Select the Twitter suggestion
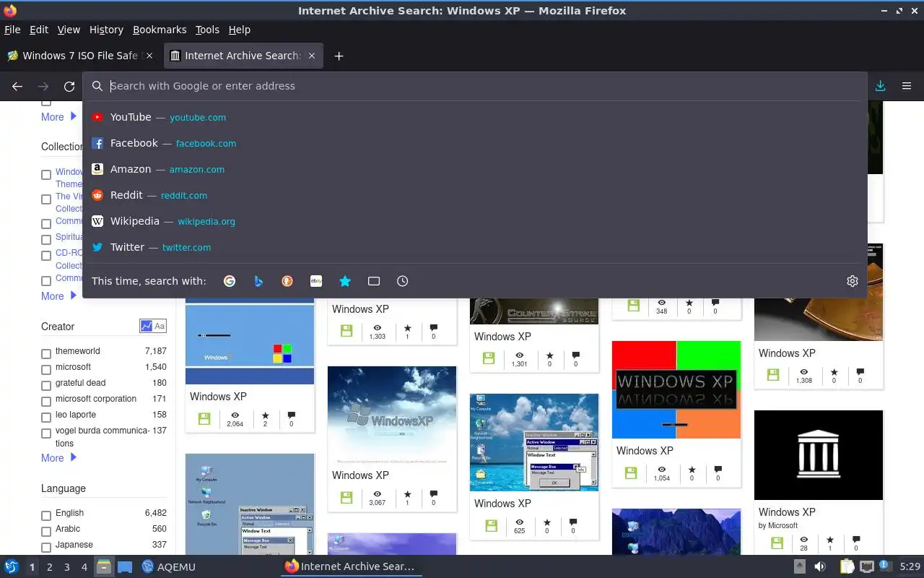 click(475, 247)
